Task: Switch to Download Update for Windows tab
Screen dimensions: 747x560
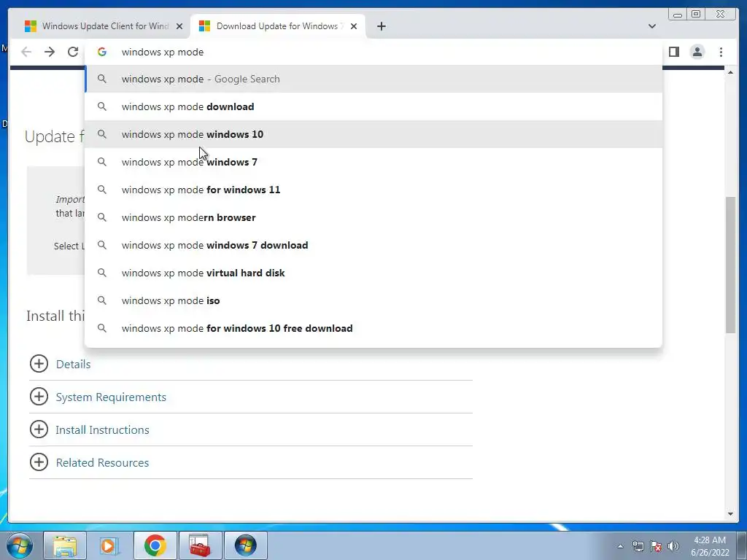Action: (x=278, y=26)
